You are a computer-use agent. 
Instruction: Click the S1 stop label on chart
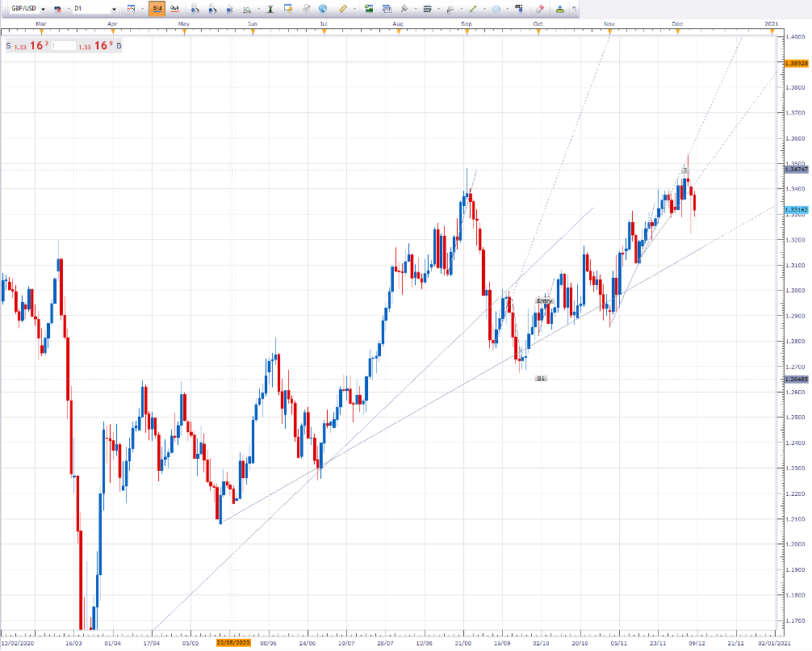(x=541, y=378)
